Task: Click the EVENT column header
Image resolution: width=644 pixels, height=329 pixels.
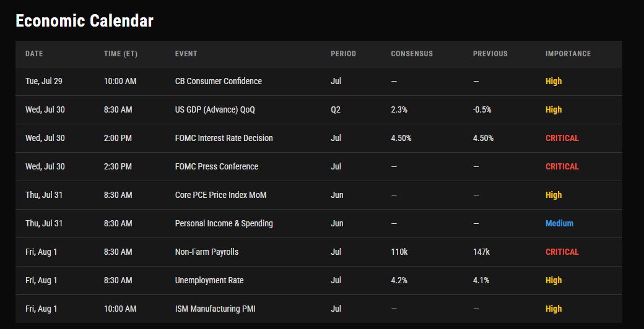Action: click(186, 54)
